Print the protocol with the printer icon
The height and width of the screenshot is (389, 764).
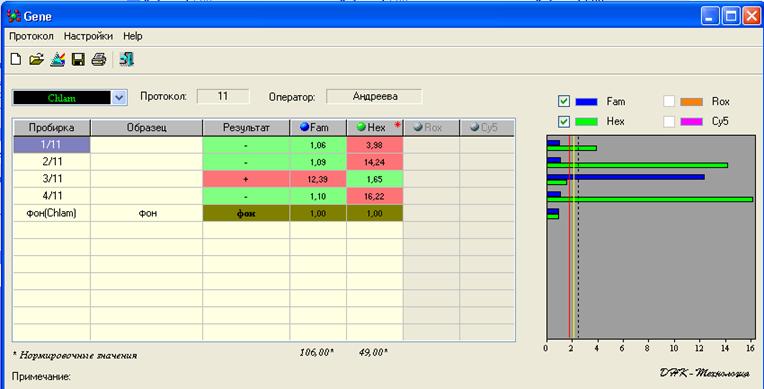99,60
